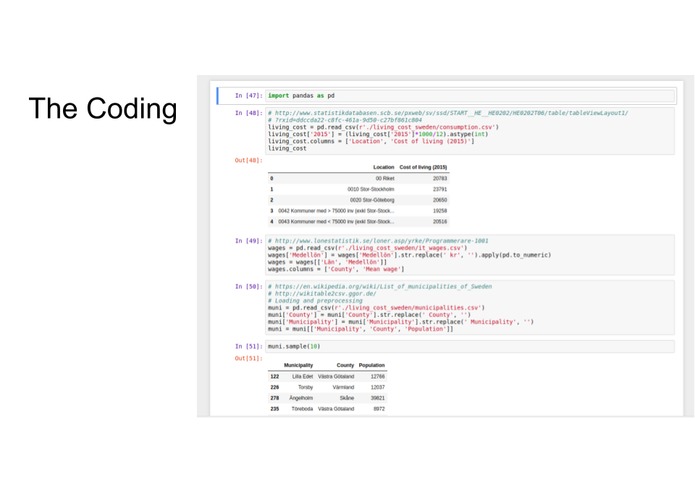Click the en.wikipedia.org municipalities URL comment
This screenshot has width=695, height=494.
pos(380,287)
